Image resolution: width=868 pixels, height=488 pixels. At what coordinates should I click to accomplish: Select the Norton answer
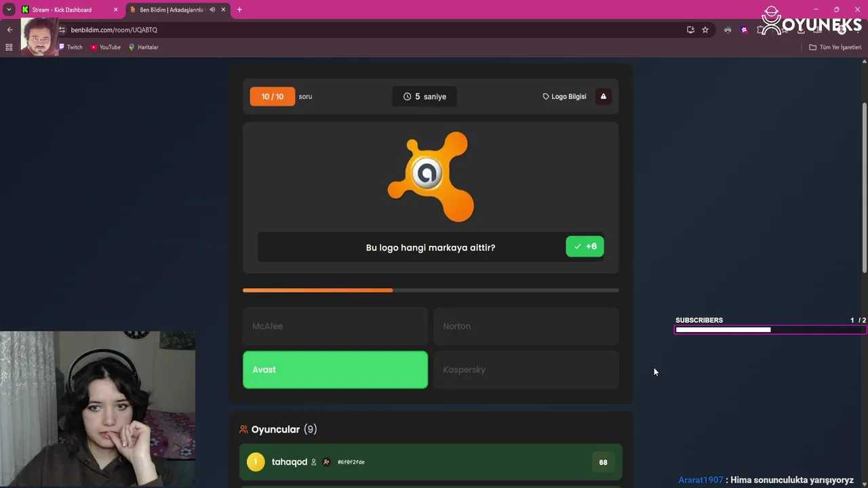click(526, 326)
